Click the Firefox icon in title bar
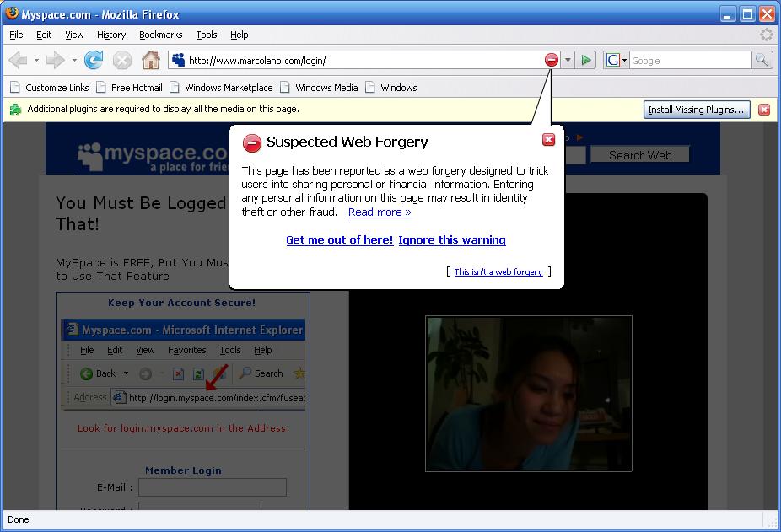Image resolution: width=781 pixels, height=532 pixels. (x=12, y=13)
